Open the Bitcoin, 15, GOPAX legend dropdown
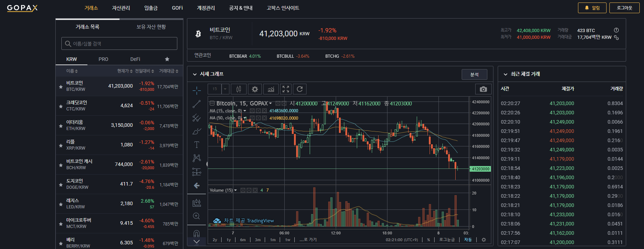644x249 pixels. tap(270, 104)
